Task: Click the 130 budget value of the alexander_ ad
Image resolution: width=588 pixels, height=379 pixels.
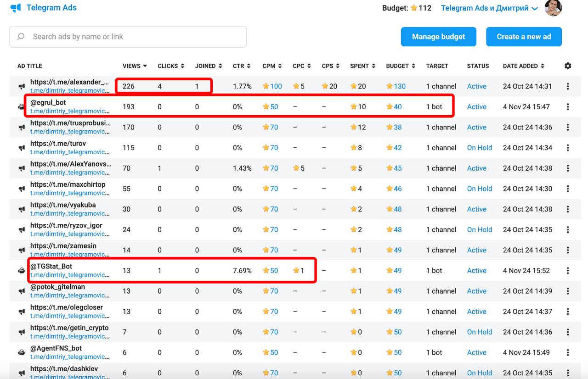Action: point(396,86)
